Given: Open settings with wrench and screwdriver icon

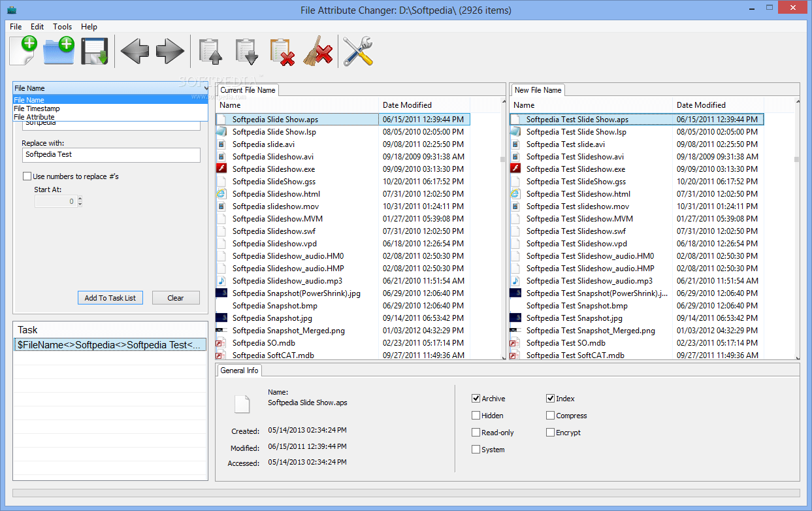Looking at the screenshot, I should pyautogui.click(x=358, y=51).
